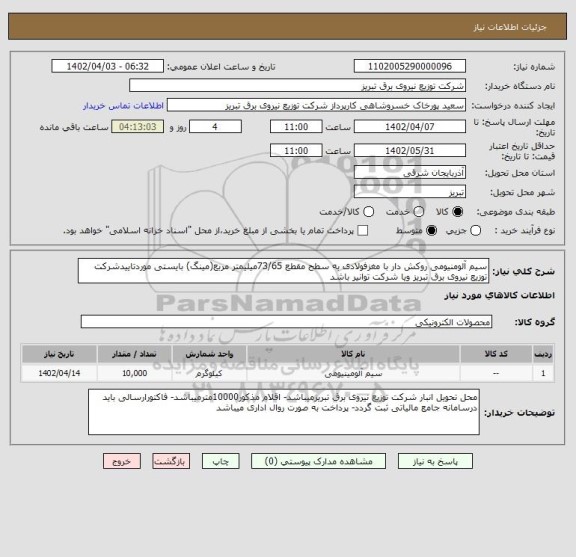576x557 pixels.
Task: Click the سیم آلومینیومی item name cell
Action: pyautogui.click(x=353, y=374)
